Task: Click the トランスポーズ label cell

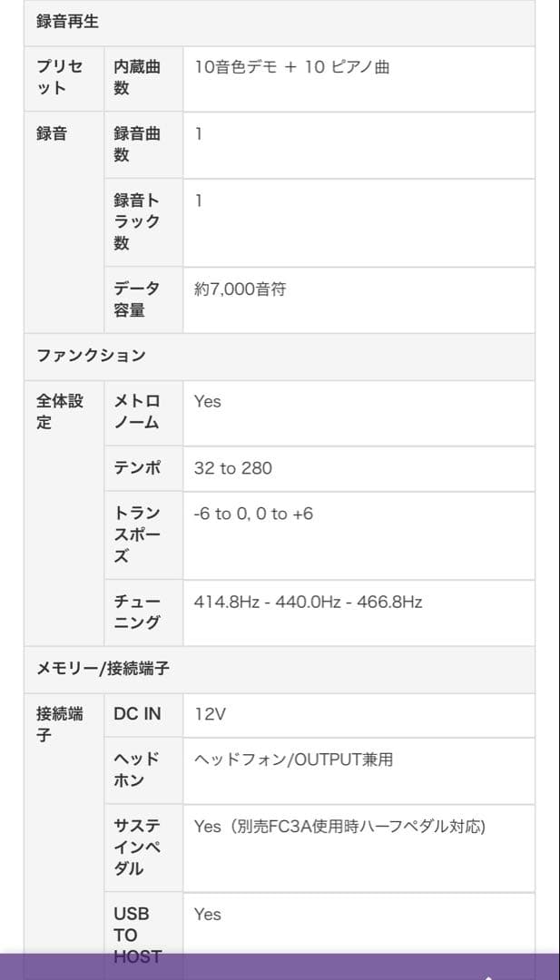Action: coord(137,534)
